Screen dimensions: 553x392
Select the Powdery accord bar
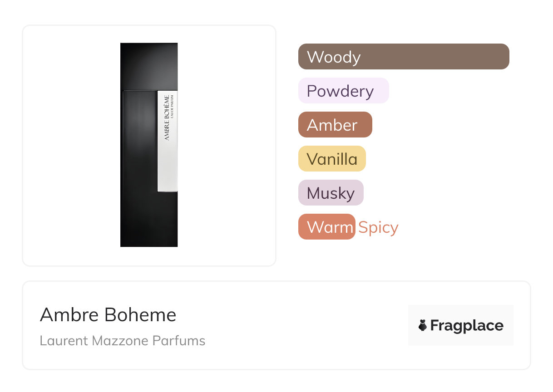point(381,91)
